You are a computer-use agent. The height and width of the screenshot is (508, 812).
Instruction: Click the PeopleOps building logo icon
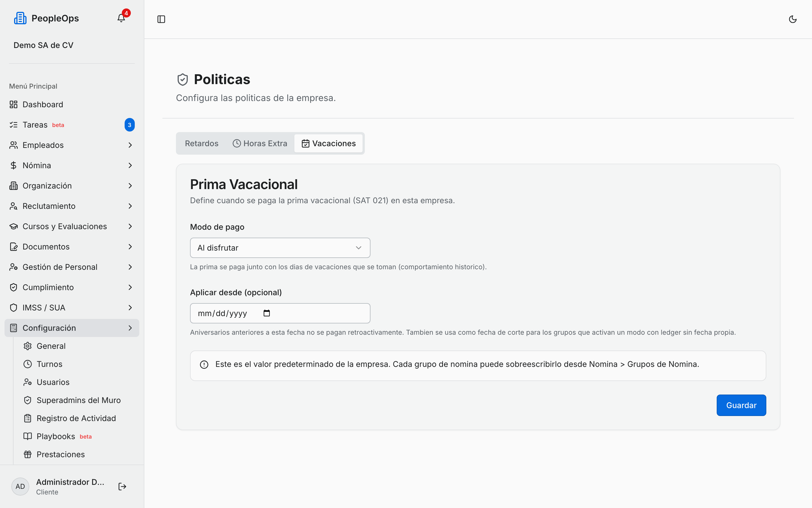coord(20,18)
